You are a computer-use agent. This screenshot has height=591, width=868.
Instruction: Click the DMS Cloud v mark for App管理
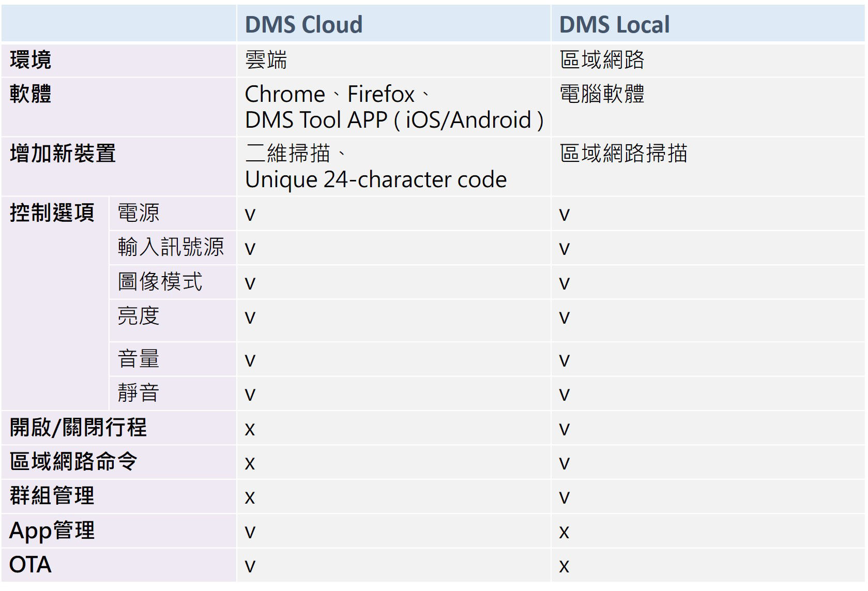click(250, 532)
